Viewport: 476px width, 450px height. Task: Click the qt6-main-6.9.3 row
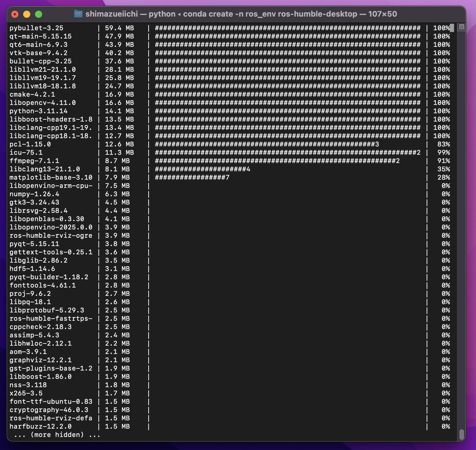pos(230,44)
